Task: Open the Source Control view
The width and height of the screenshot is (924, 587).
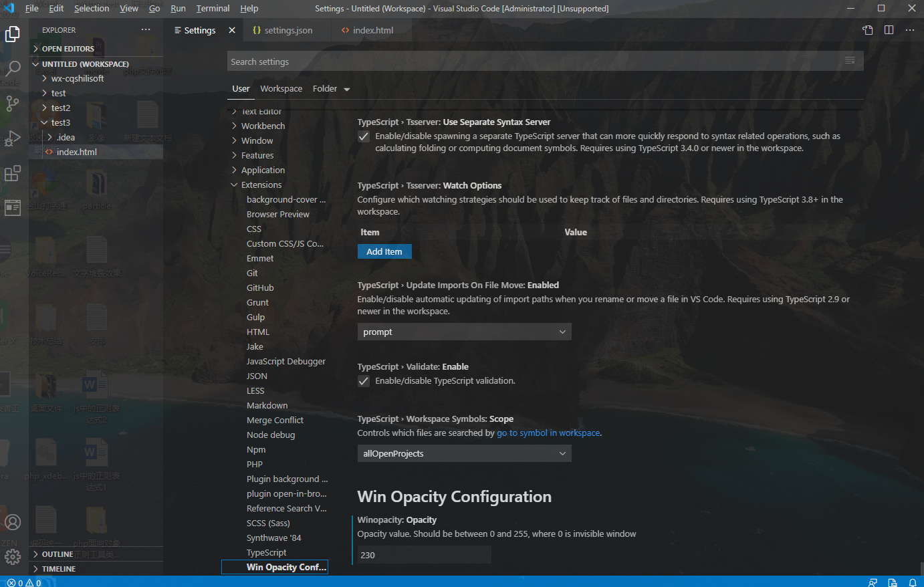Action: point(13,103)
